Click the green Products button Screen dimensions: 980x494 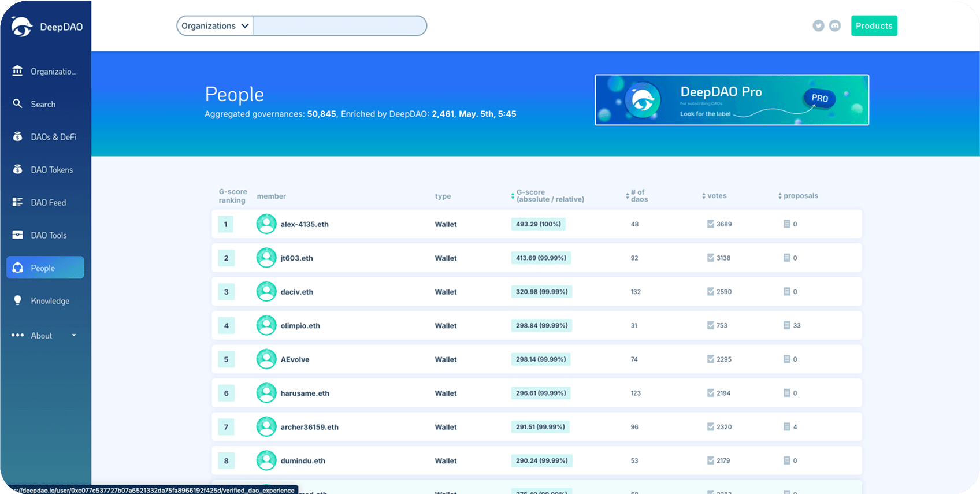pos(874,26)
